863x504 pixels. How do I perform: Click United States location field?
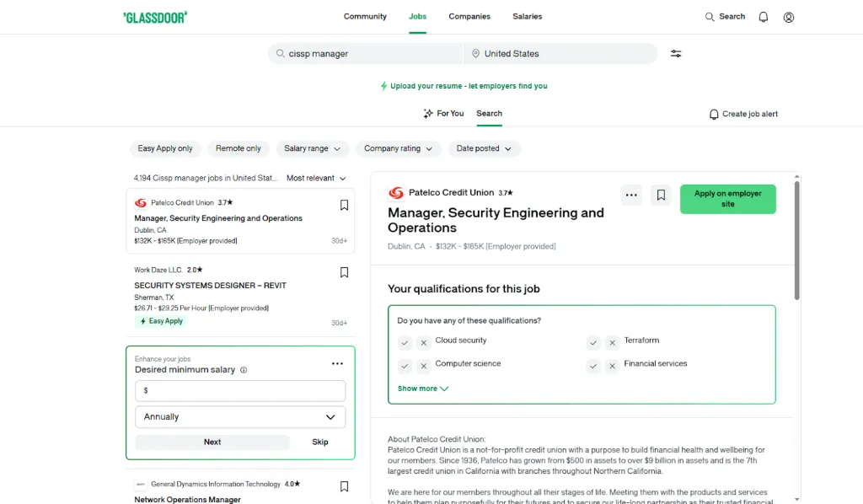point(560,53)
